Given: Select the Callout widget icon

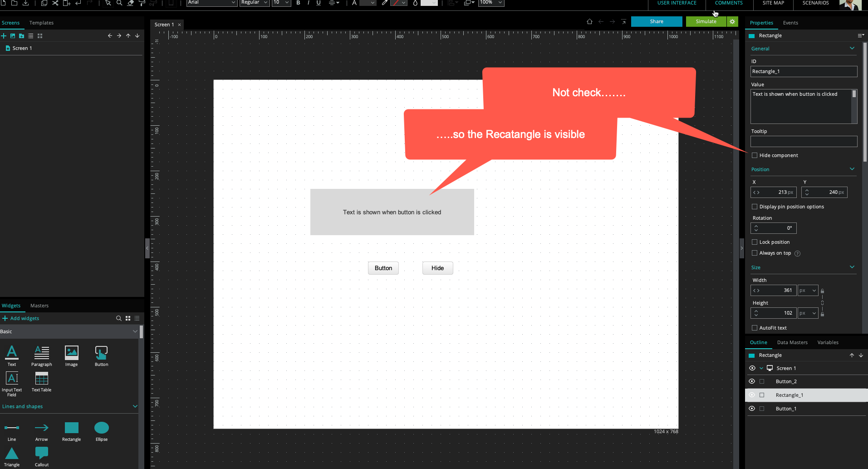Looking at the screenshot, I should pos(41,453).
